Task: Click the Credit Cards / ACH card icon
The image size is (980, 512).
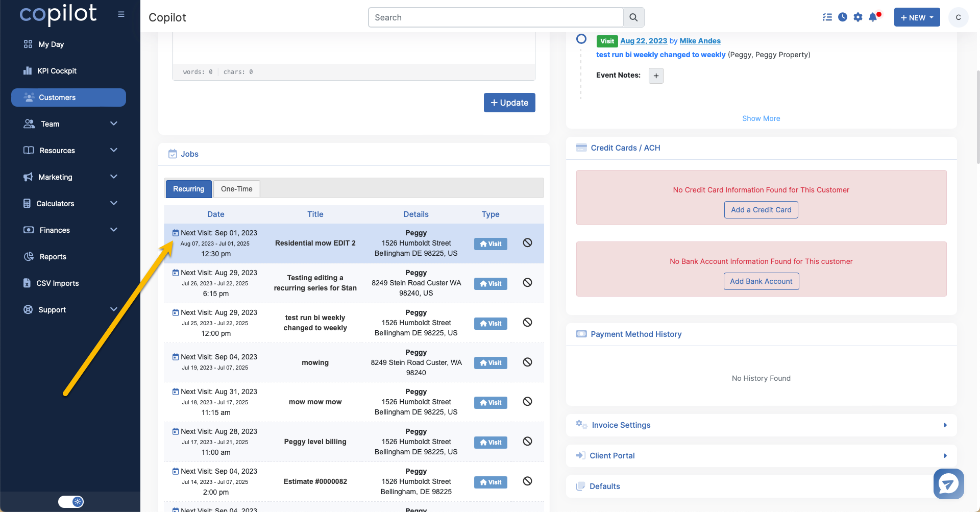Action: tap(581, 148)
